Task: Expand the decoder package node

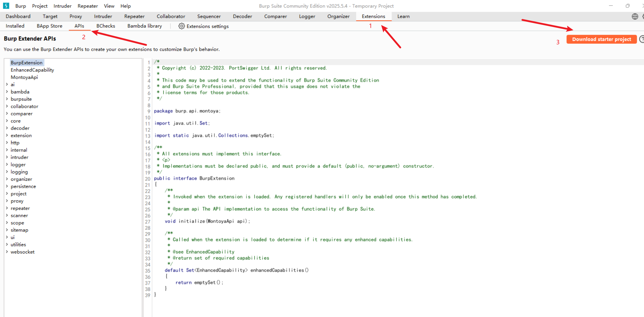Action: [7, 128]
